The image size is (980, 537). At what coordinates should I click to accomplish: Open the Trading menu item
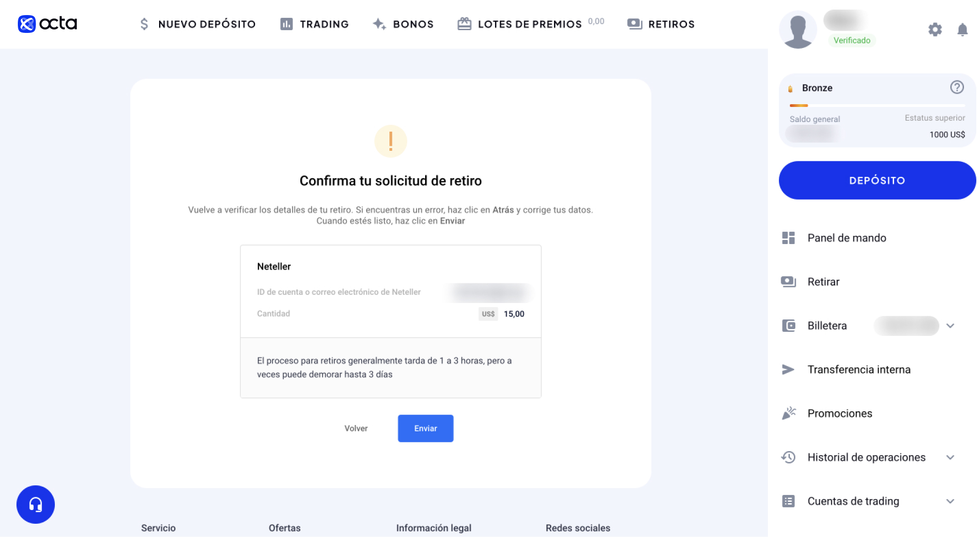tap(314, 24)
